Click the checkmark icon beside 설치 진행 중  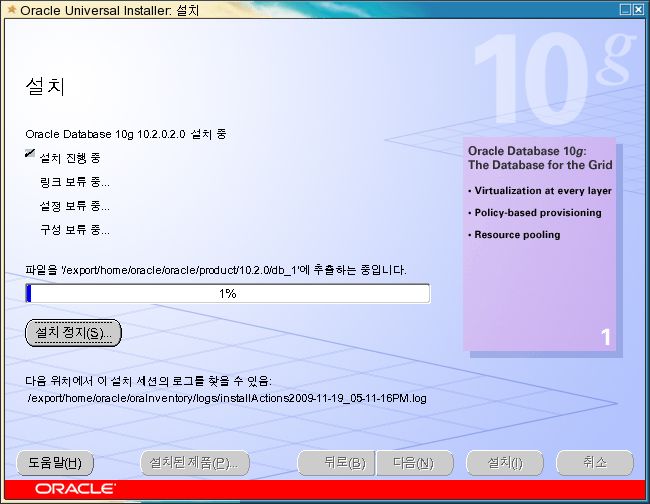pyautogui.click(x=30, y=153)
